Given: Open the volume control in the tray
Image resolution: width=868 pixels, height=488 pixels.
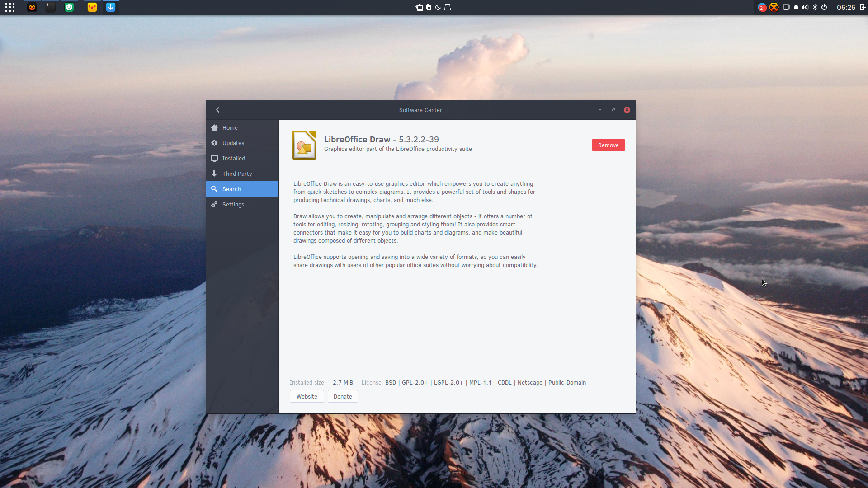Looking at the screenshot, I should point(805,7).
